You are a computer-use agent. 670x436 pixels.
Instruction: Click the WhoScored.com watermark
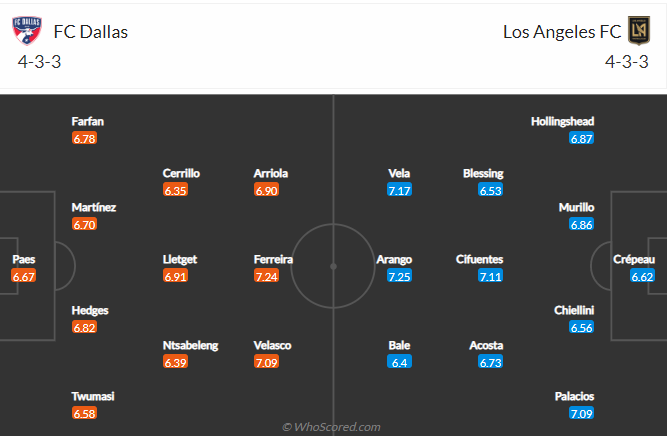[331, 427]
